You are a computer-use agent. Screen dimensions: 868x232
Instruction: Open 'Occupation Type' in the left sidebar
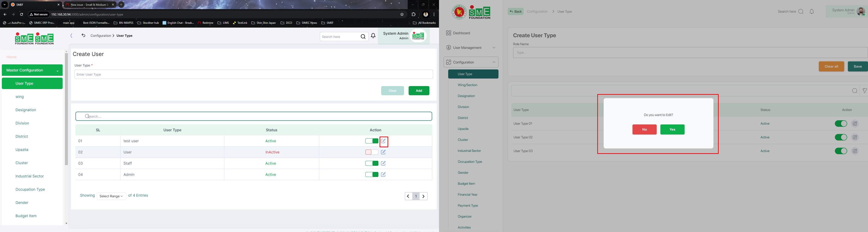(30, 190)
